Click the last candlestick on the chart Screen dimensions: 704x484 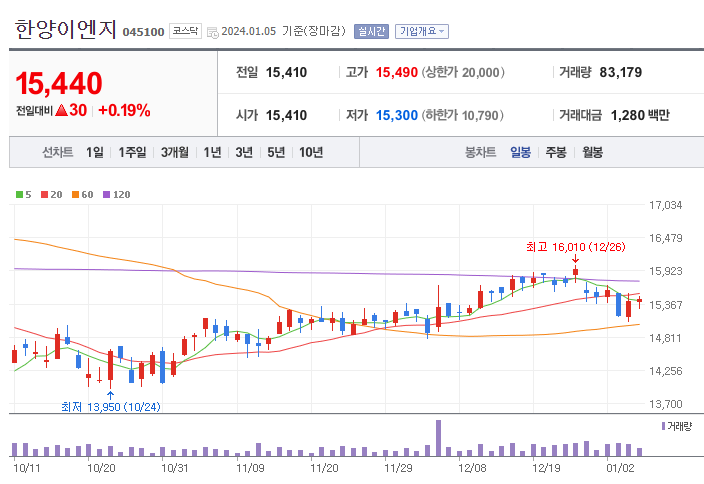[x=639, y=301]
